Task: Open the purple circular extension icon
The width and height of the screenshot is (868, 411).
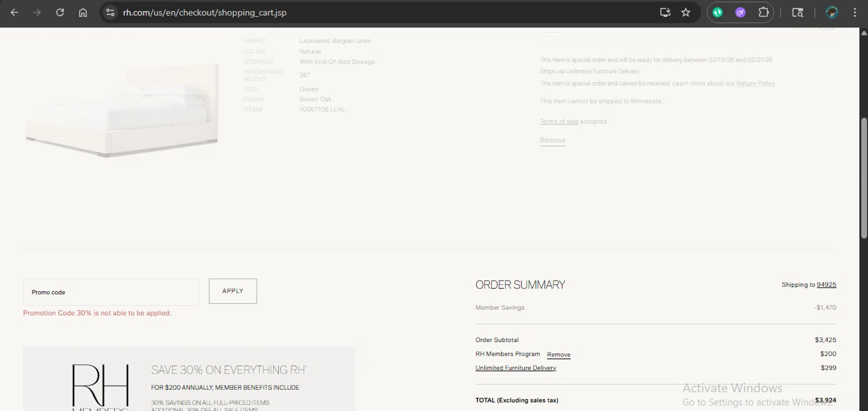Action: click(x=741, y=12)
